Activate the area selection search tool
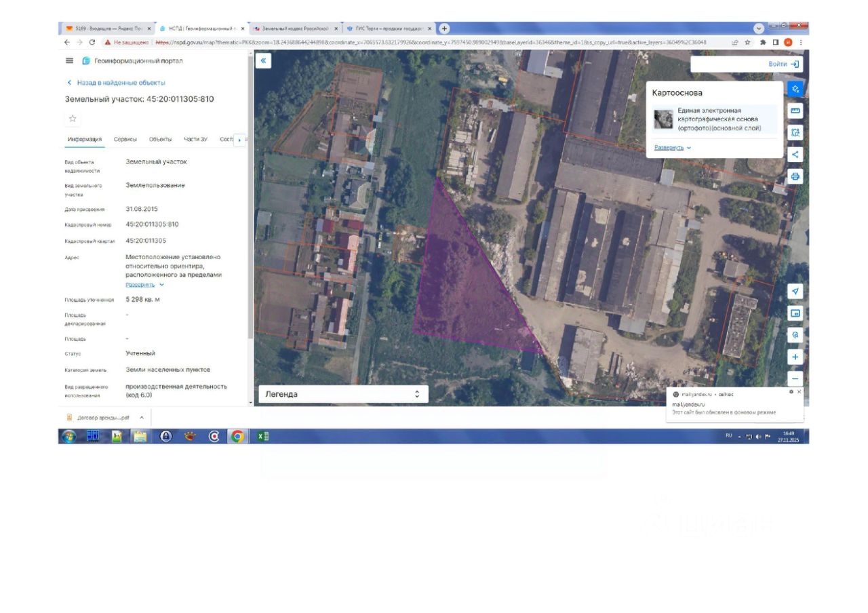 pos(795,133)
